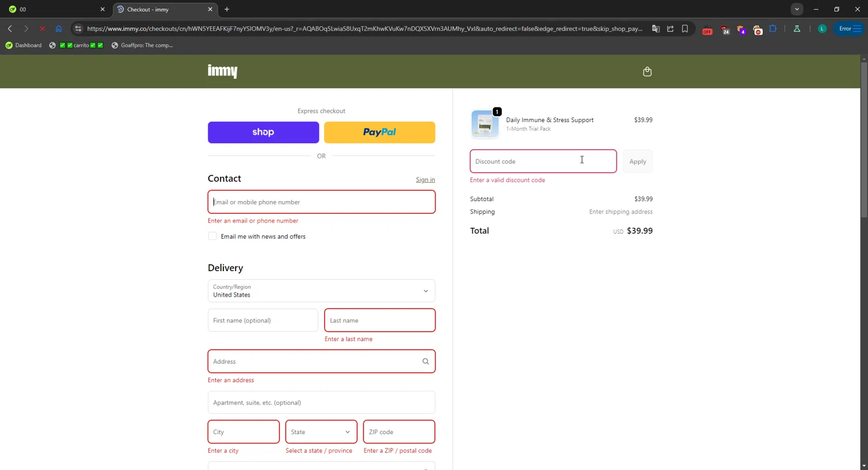Click the Daily Immune & Stress Support title
868x470 pixels.
pos(550,120)
